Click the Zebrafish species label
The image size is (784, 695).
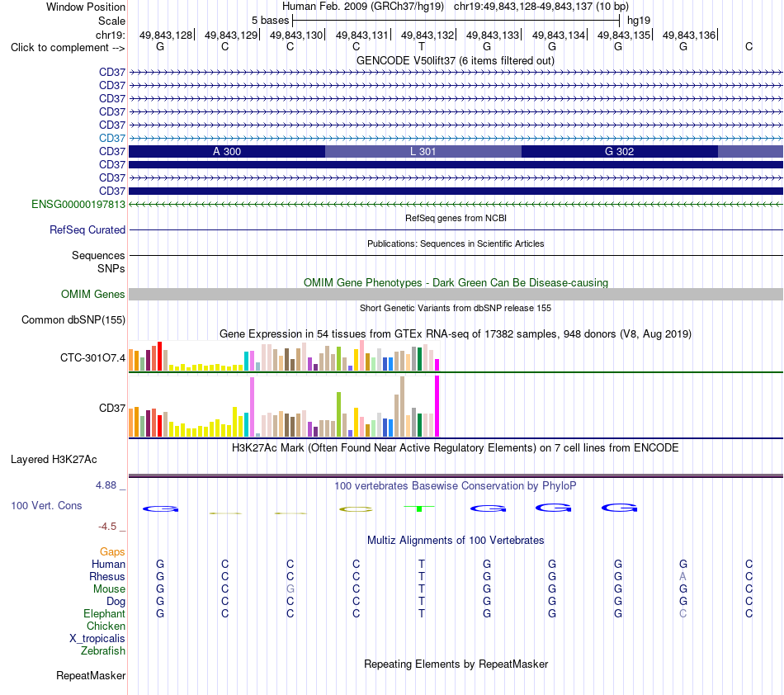click(x=103, y=650)
